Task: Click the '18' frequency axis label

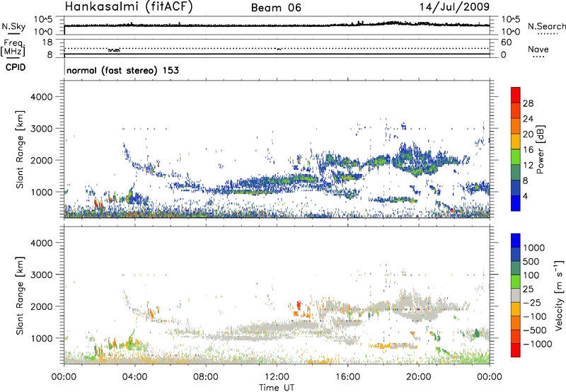Action: coord(47,42)
